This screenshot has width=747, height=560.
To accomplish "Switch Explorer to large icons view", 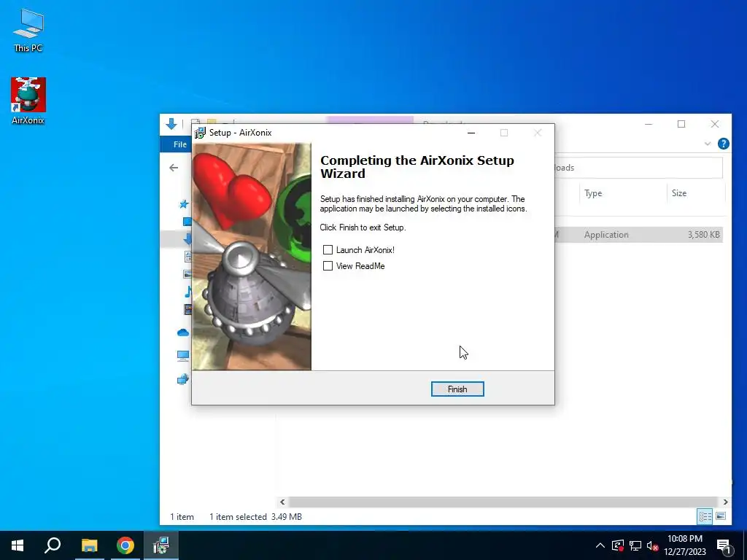I will pyautogui.click(x=721, y=517).
